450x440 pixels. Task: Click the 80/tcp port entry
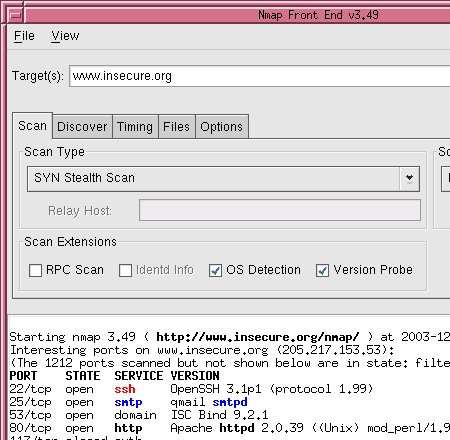(30, 428)
